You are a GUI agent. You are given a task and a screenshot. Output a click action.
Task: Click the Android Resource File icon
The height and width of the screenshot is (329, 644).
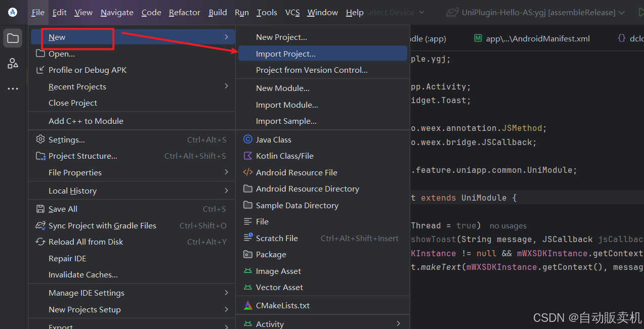[x=248, y=172]
